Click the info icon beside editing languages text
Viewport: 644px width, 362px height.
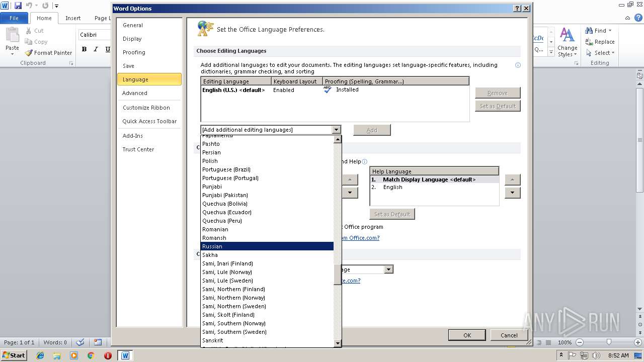(x=518, y=65)
